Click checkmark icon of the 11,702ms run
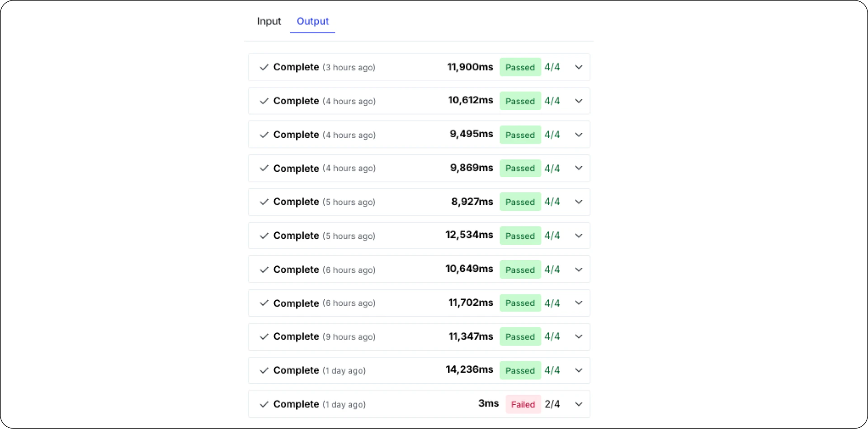 click(x=264, y=303)
